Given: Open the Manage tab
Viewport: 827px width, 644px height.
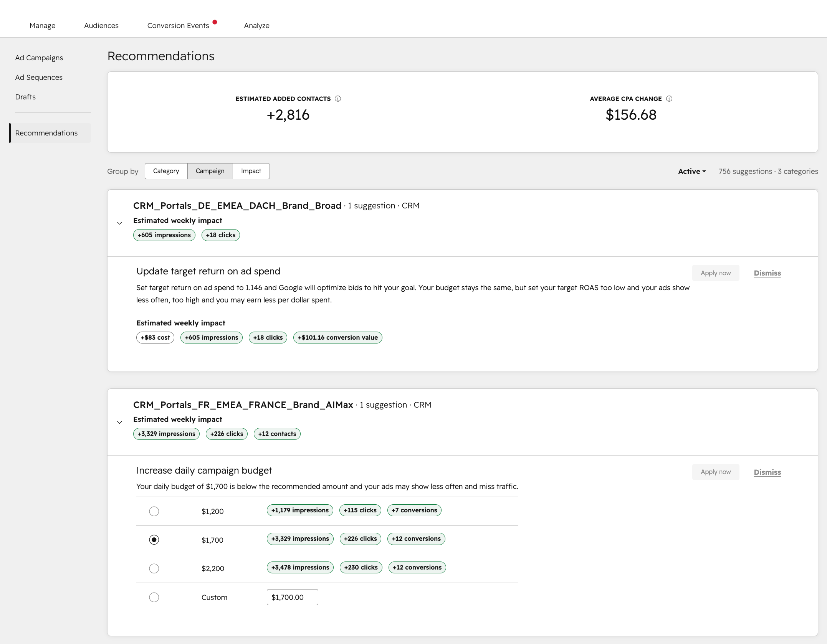Looking at the screenshot, I should pos(43,25).
